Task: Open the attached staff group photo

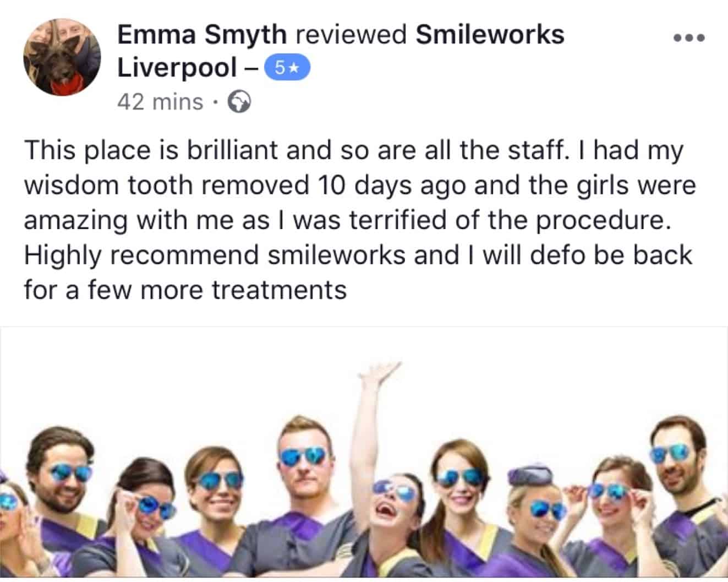Action: click(364, 453)
